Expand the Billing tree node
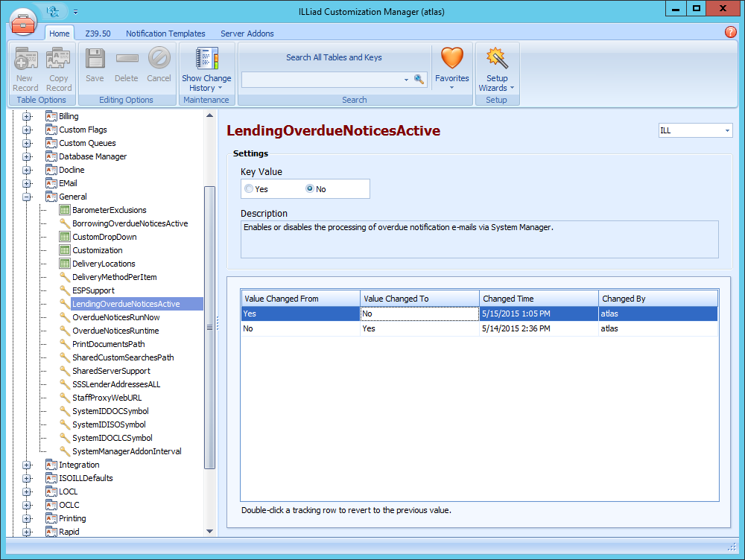The image size is (745, 560). (28, 116)
